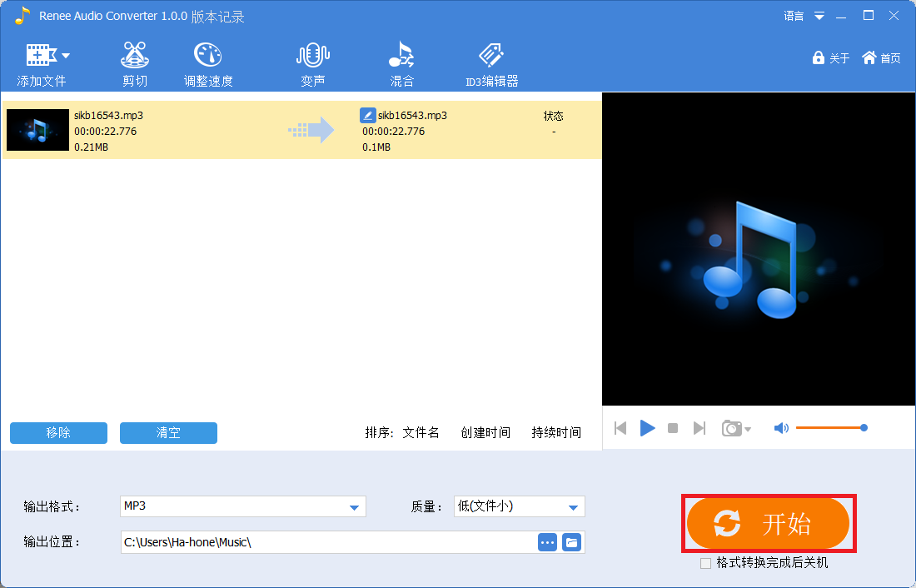Click the camera snapshot icon
This screenshot has height=588, width=916.
pyautogui.click(x=732, y=428)
